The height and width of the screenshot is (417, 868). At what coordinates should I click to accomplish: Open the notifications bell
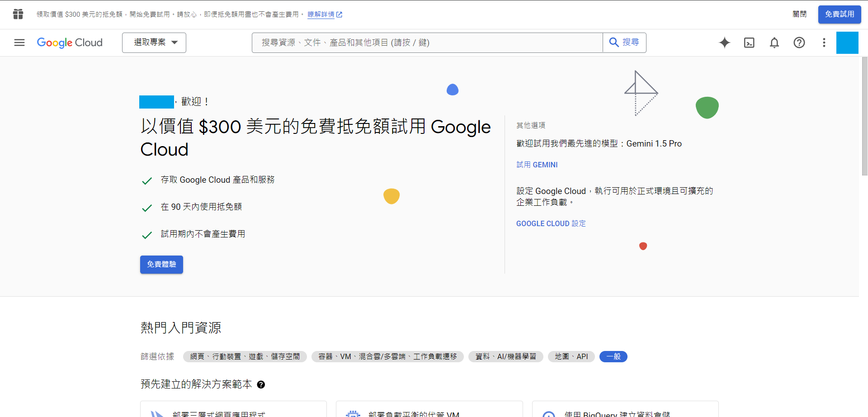click(774, 43)
